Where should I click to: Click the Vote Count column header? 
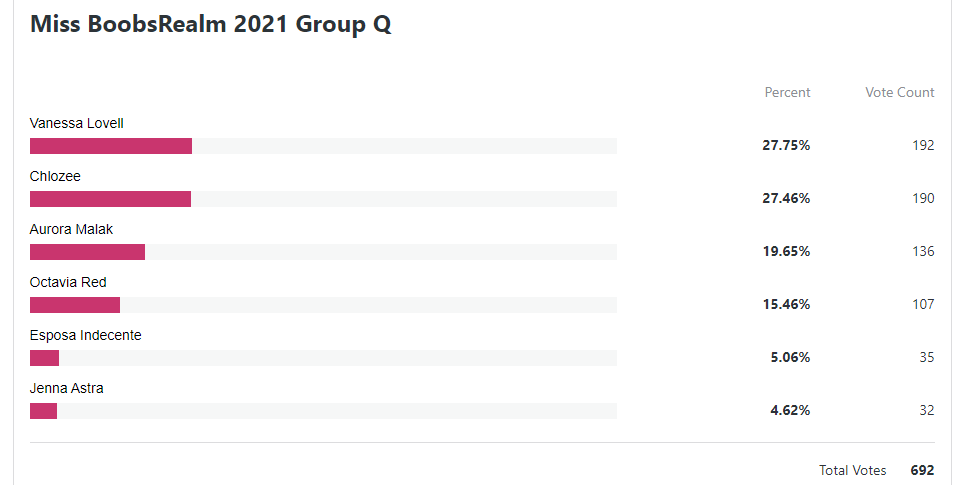pos(900,92)
